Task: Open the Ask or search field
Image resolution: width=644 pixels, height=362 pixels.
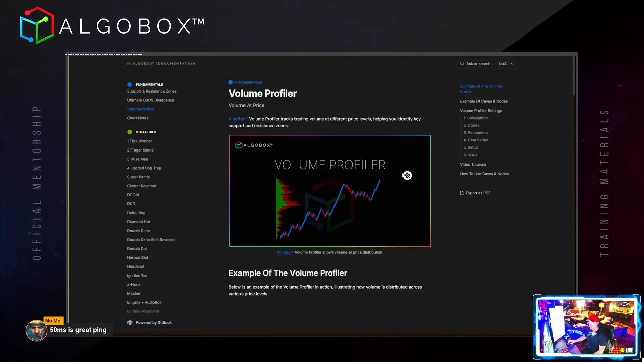Action: tap(486, 64)
